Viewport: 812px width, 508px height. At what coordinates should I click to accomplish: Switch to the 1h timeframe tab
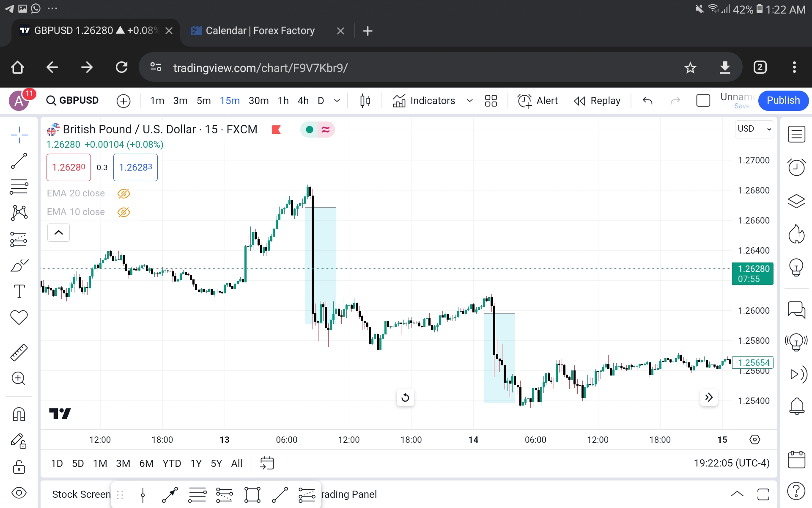click(283, 101)
